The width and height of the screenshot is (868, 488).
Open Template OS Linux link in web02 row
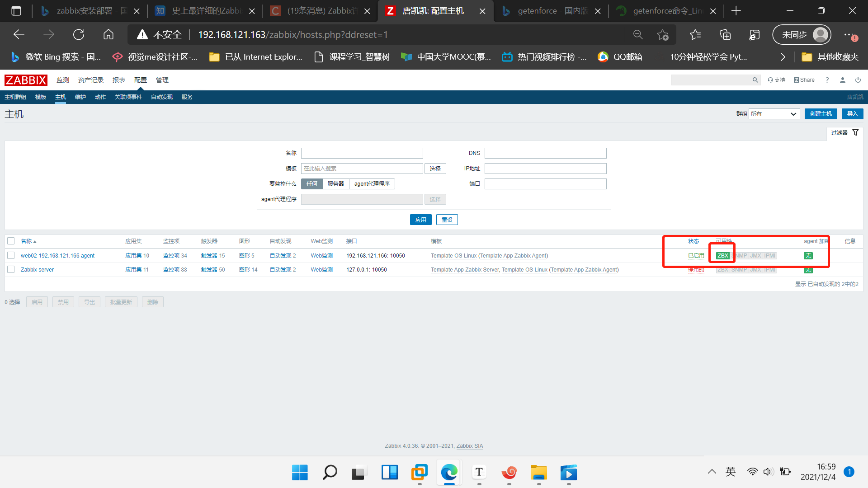pos(453,256)
